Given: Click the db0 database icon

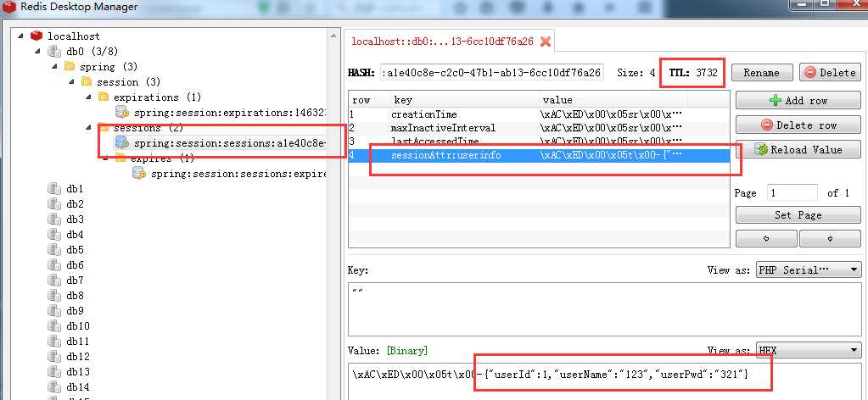Looking at the screenshot, I should [x=54, y=52].
